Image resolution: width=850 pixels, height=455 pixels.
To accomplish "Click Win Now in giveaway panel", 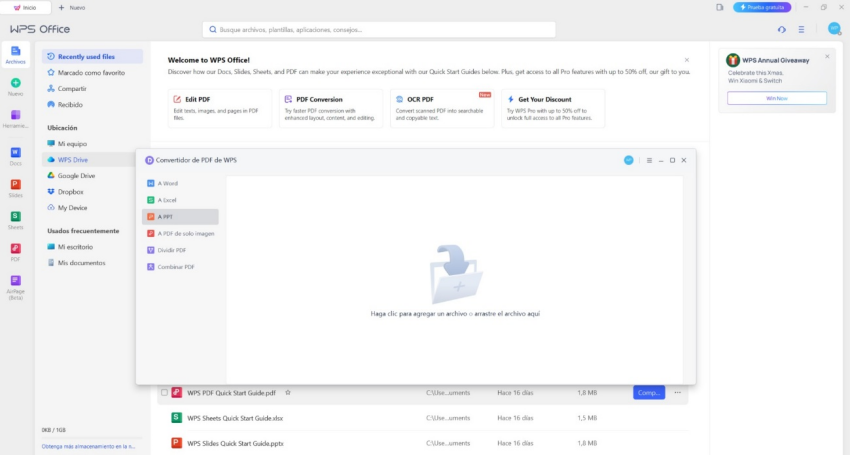I will [x=777, y=98].
